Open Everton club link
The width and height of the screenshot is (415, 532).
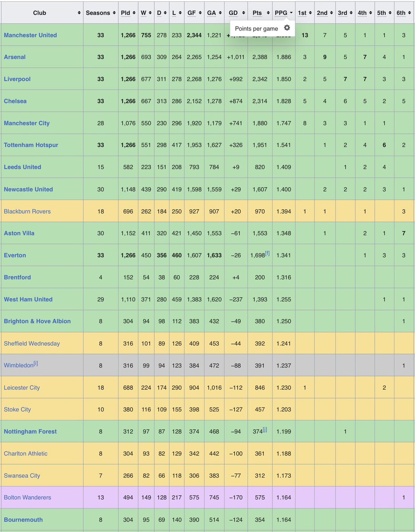[x=15, y=255]
